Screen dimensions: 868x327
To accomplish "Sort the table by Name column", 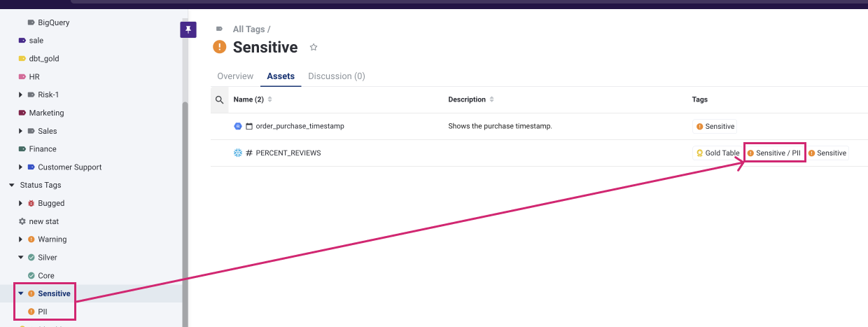I will click(270, 99).
